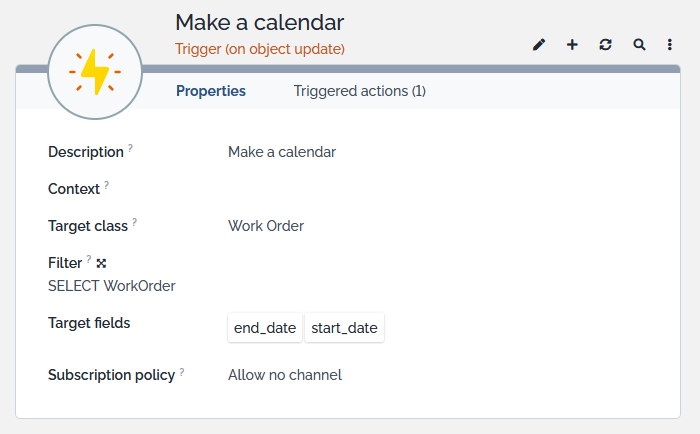Click the Allow no channel value

pyautogui.click(x=285, y=375)
